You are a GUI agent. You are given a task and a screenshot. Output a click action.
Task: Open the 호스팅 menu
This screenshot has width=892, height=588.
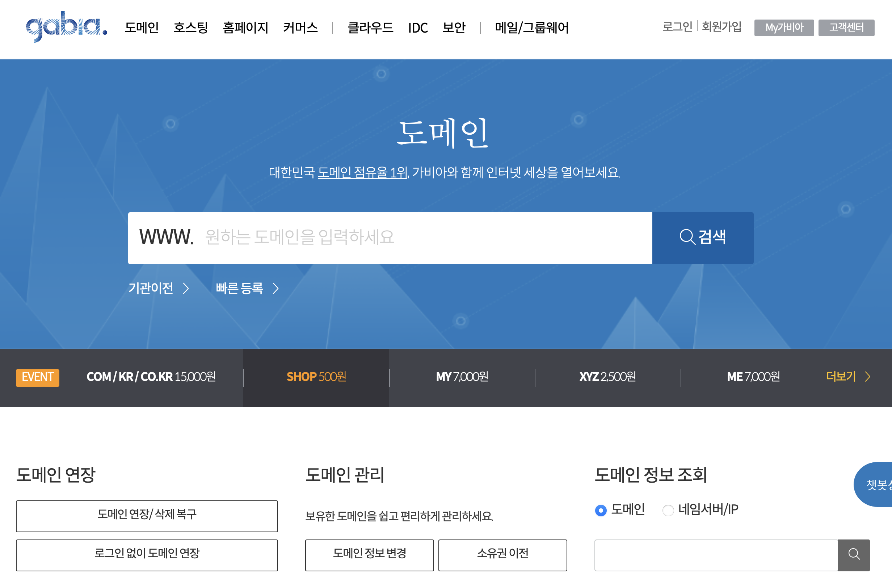[190, 28]
